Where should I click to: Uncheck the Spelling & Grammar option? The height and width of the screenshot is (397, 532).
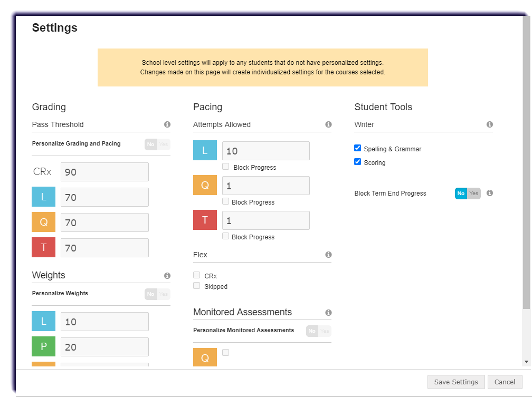[358, 148]
